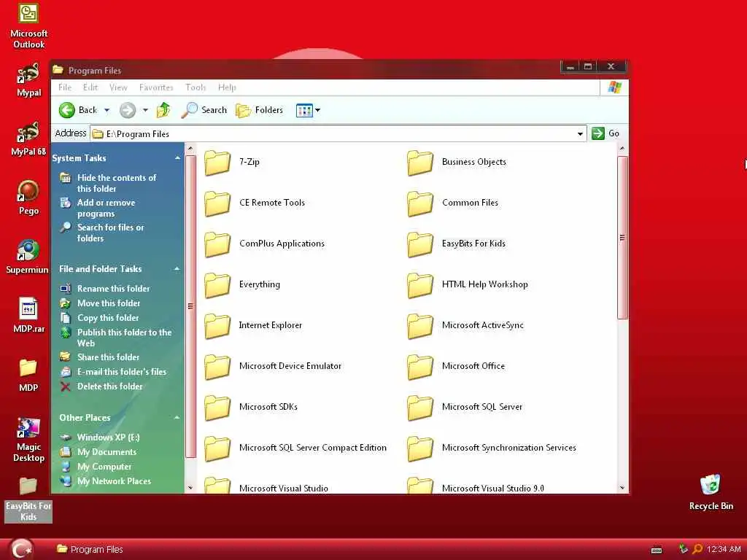This screenshot has width=747, height=560.
Task: Go to My Computer in Other Places
Action: click(104, 467)
